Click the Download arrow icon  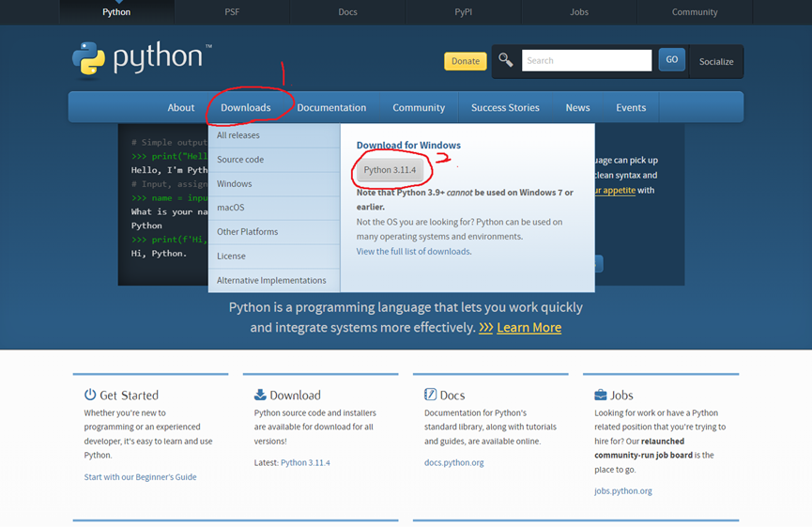pos(260,395)
